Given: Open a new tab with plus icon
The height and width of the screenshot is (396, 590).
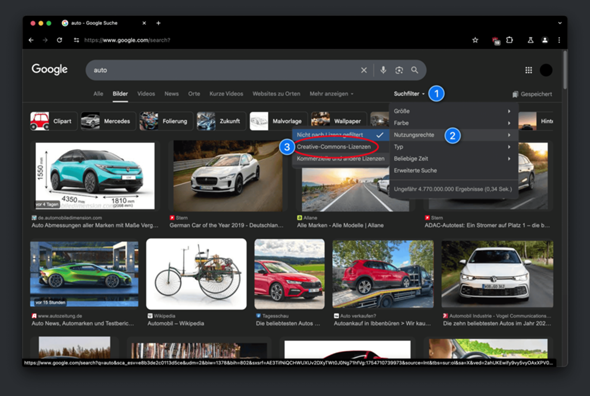Looking at the screenshot, I should click(x=158, y=23).
